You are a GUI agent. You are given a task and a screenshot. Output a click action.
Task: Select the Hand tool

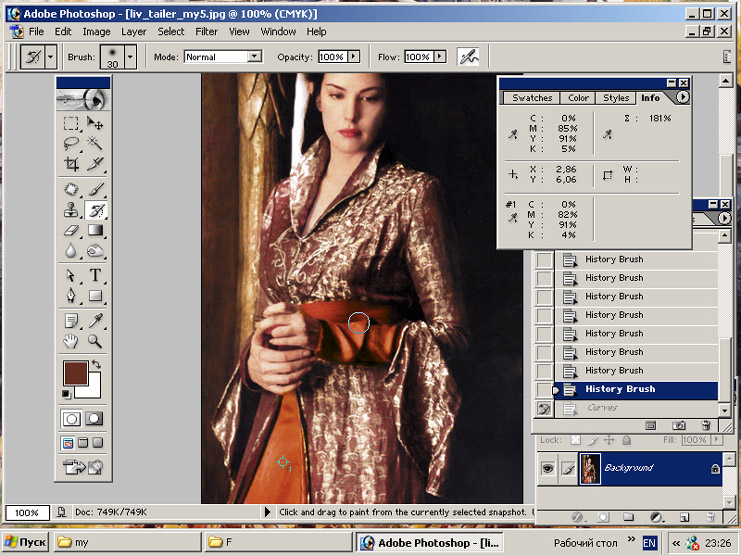71,341
